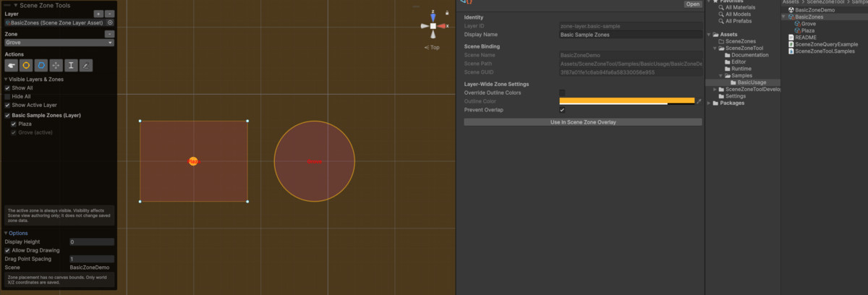
Task: Collapse the Options foldout
Action: pos(6,233)
